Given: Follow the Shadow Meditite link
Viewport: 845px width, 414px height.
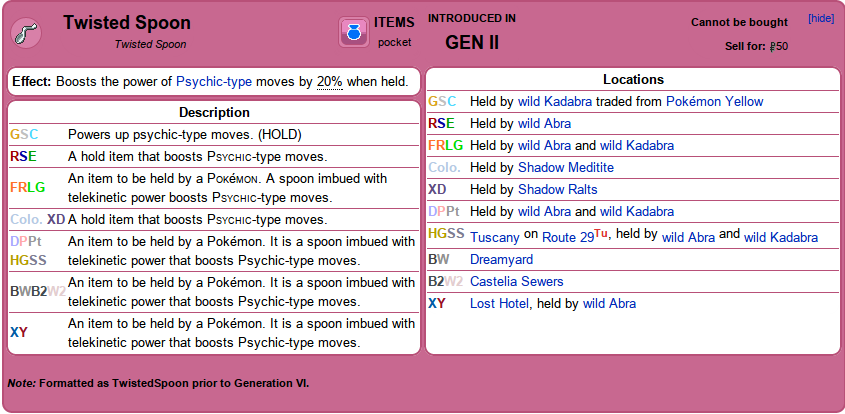Looking at the screenshot, I should pos(566,168).
